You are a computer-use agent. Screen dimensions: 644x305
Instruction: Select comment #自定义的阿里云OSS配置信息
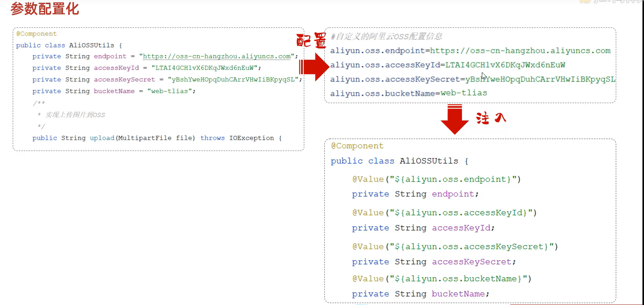point(386,36)
